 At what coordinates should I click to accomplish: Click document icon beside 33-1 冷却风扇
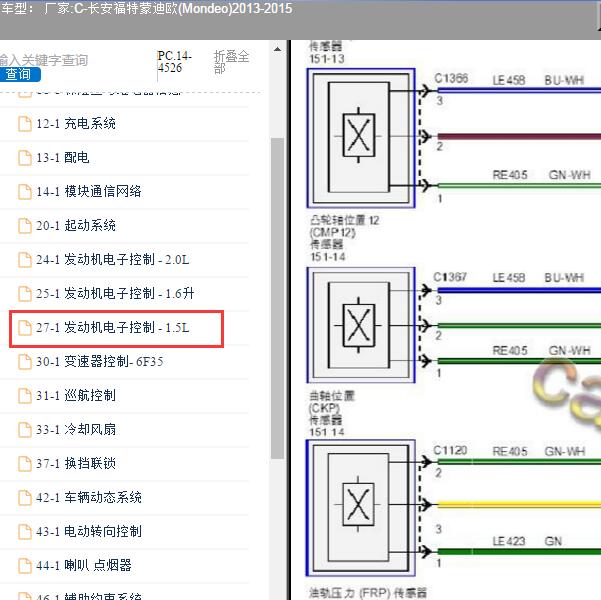(x=25, y=430)
